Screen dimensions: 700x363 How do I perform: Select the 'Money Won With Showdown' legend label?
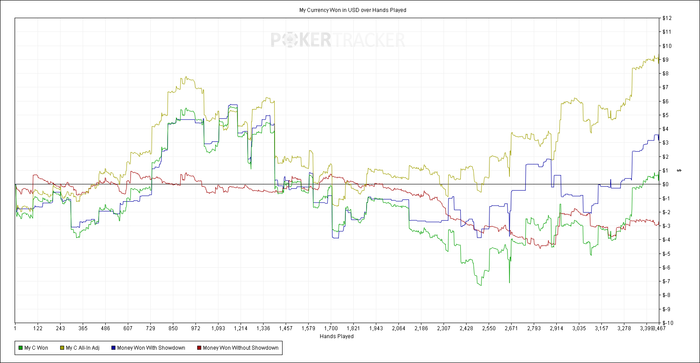click(x=151, y=348)
